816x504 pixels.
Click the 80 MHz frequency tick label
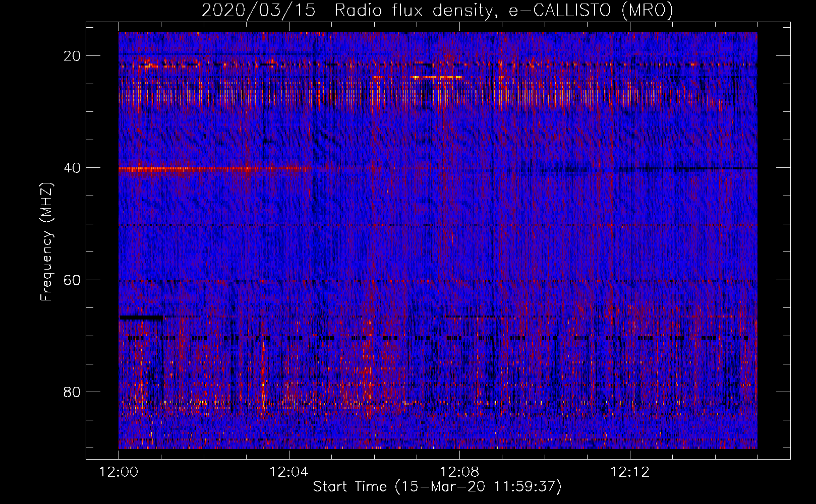pos(72,392)
